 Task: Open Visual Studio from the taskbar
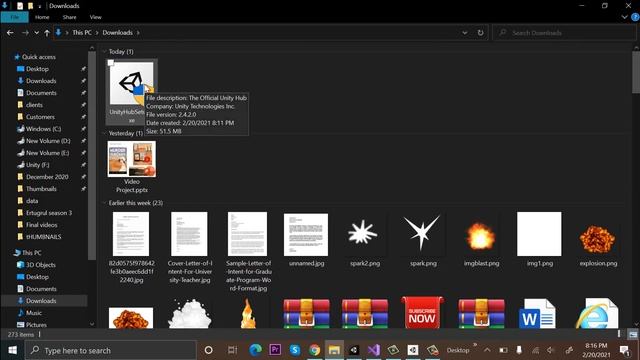373,350
